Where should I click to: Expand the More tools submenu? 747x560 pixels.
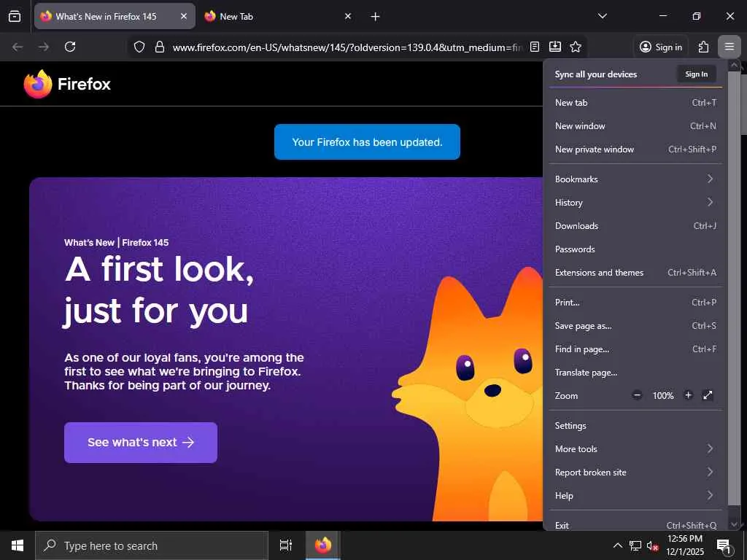(635, 448)
